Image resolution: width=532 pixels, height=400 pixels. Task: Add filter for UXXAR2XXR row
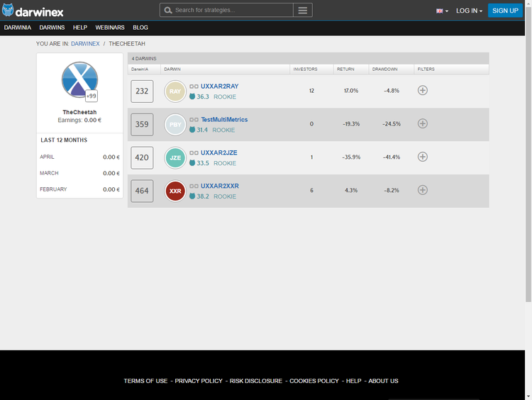click(423, 190)
